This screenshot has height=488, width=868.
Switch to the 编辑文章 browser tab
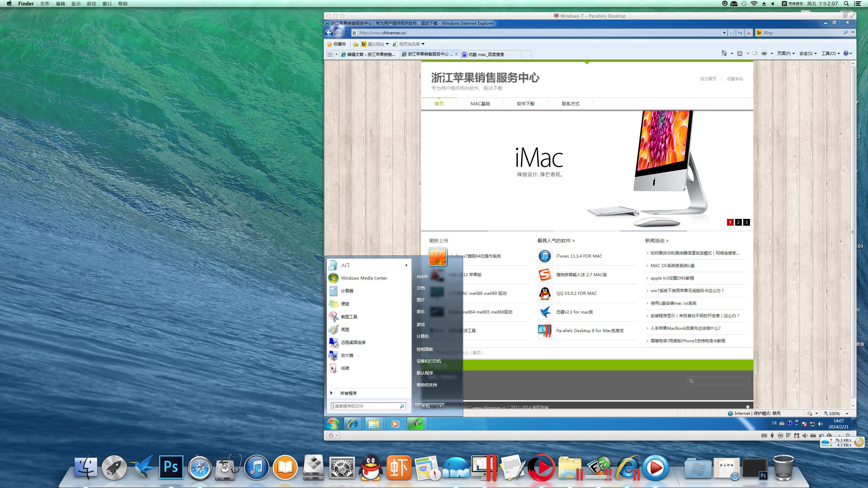(369, 54)
